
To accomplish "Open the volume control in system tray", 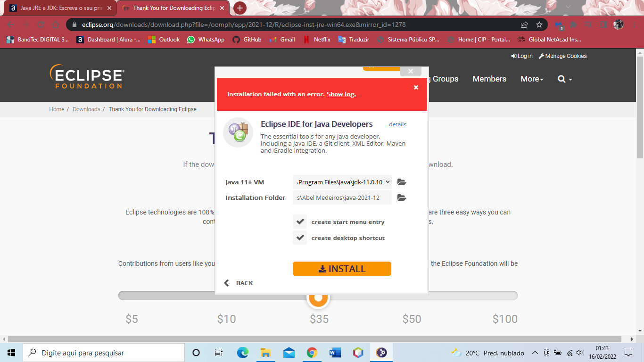I will (580, 353).
